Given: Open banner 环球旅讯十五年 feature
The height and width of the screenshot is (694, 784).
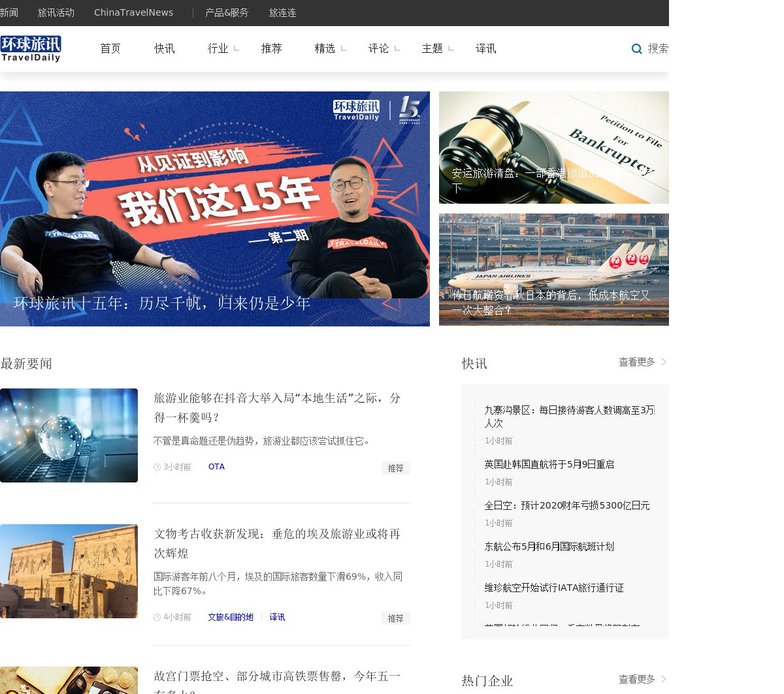Looking at the screenshot, I should (x=215, y=209).
